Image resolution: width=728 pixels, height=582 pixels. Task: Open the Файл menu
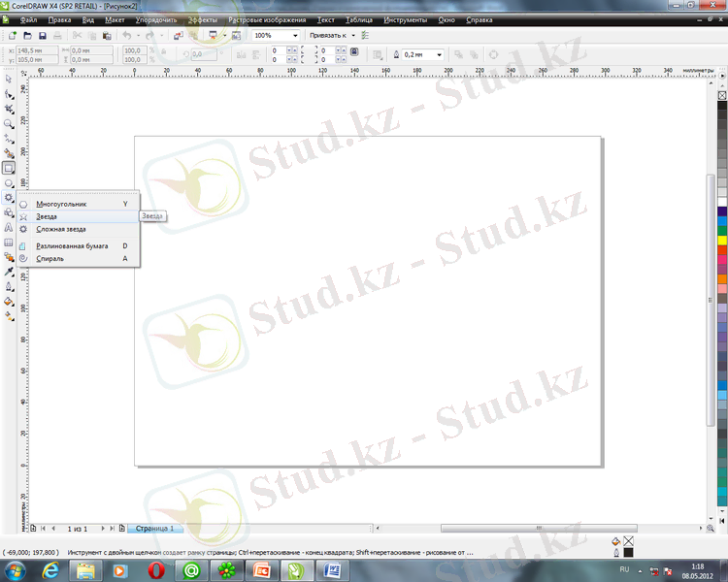(28, 20)
